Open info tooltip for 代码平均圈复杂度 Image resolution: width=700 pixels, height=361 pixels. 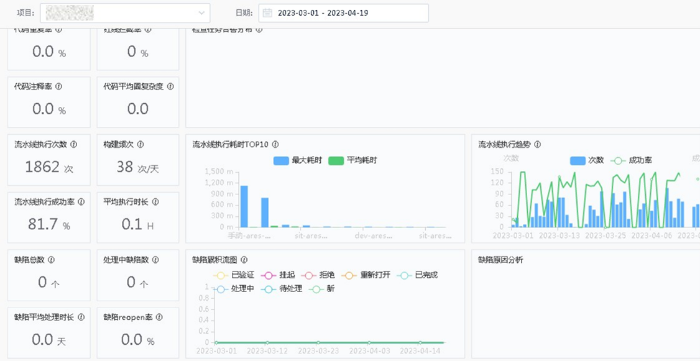pyautogui.click(x=170, y=87)
